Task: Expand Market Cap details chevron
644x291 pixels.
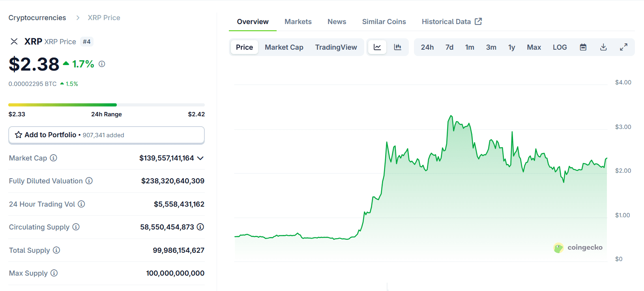Action: point(200,158)
